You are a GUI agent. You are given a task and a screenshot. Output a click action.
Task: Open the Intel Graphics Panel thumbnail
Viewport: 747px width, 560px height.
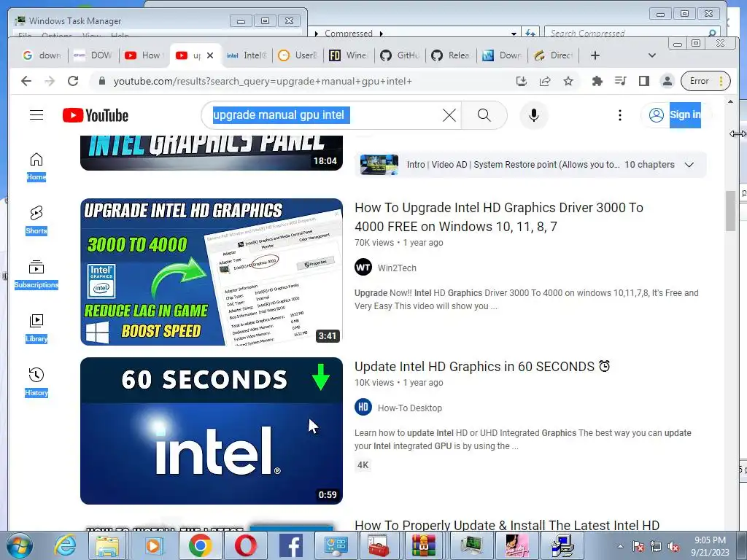[212, 153]
